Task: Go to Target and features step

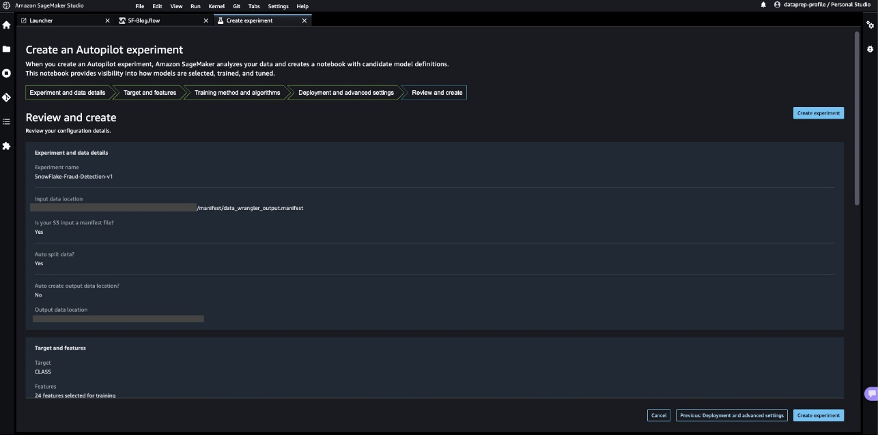Action: pos(150,92)
